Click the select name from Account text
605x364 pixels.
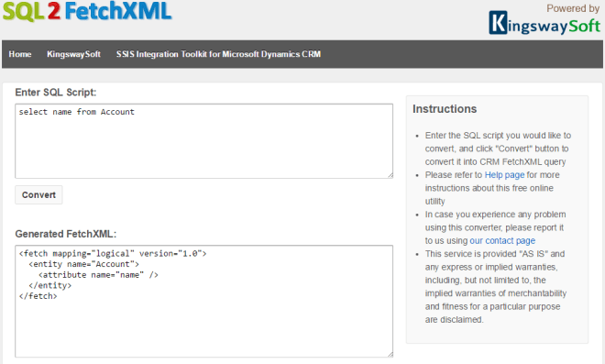pyautogui.click(x=76, y=112)
